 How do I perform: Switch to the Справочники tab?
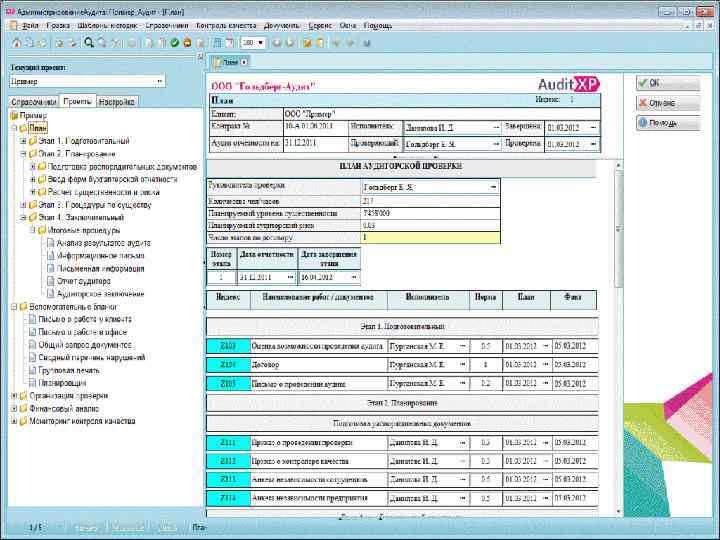point(34,101)
